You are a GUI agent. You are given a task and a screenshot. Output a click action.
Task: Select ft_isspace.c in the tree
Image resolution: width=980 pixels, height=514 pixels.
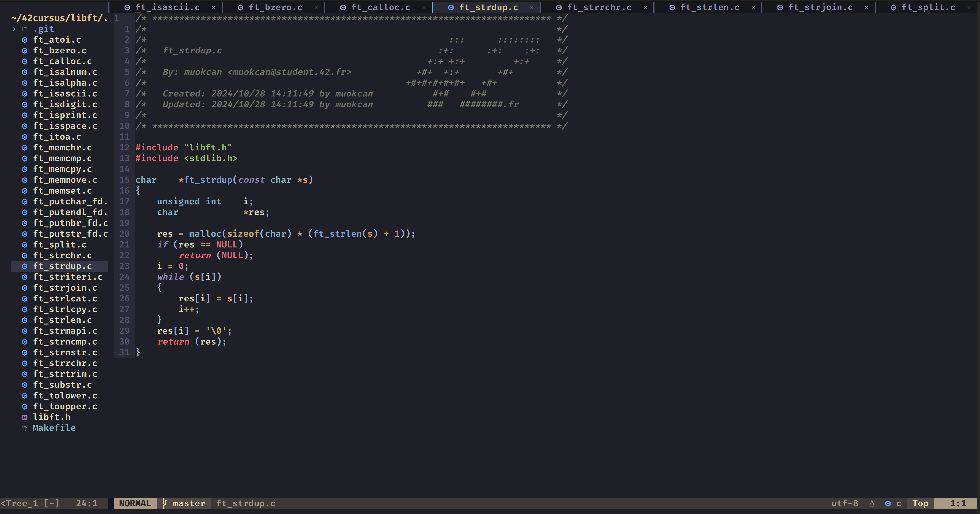pyautogui.click(x=65, y=126)
